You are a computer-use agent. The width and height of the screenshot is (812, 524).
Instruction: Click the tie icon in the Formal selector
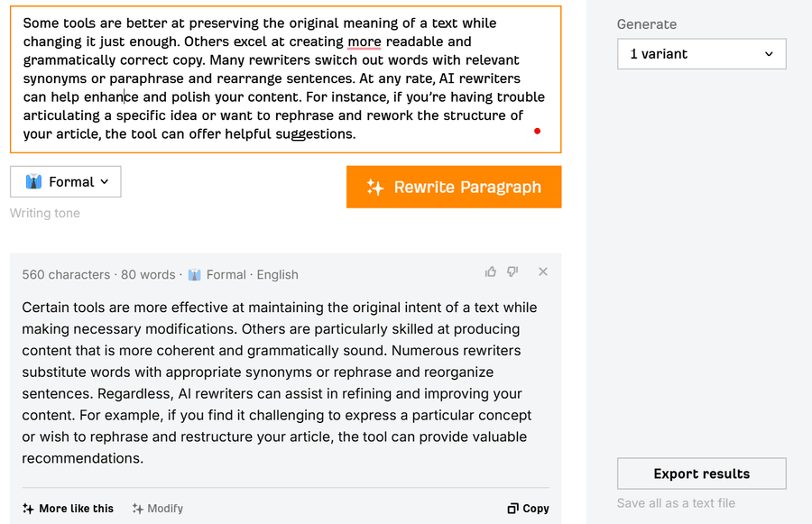[x=34, y=182]
